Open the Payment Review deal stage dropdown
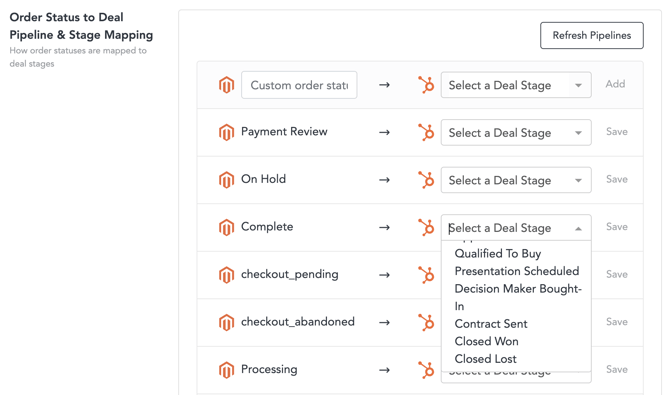Viewport: 670px width, 395px height. coord(516,133)
